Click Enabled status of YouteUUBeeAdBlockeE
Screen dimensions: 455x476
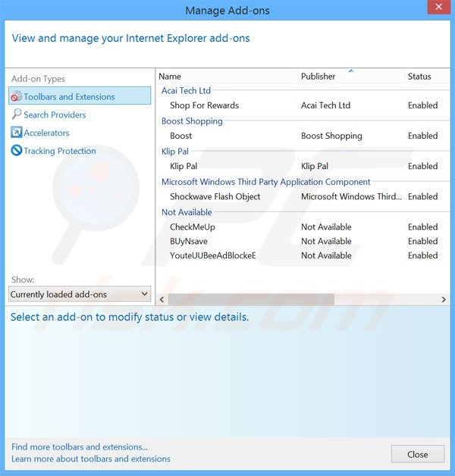point(423,255)
